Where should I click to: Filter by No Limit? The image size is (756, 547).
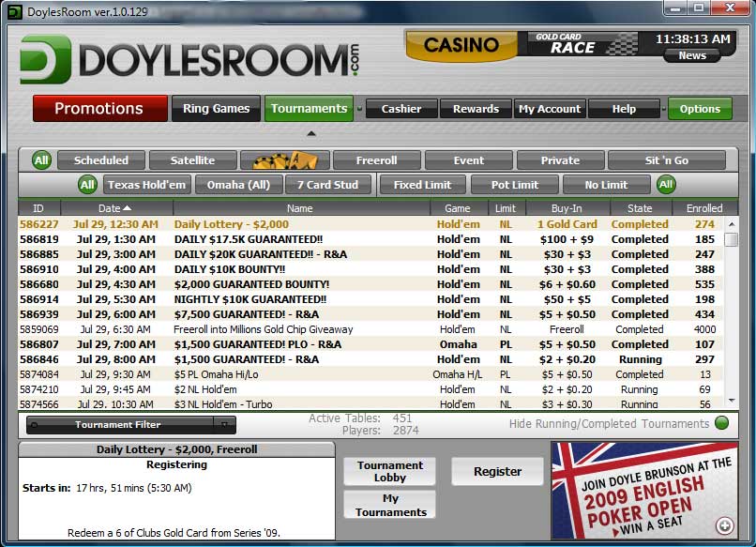pyautogui.click(x=606, y=185)
